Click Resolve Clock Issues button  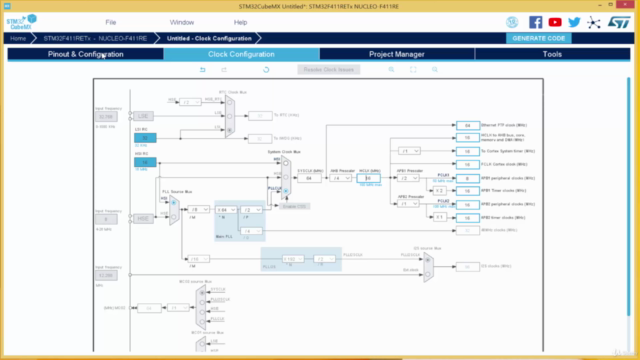(329, 69)
